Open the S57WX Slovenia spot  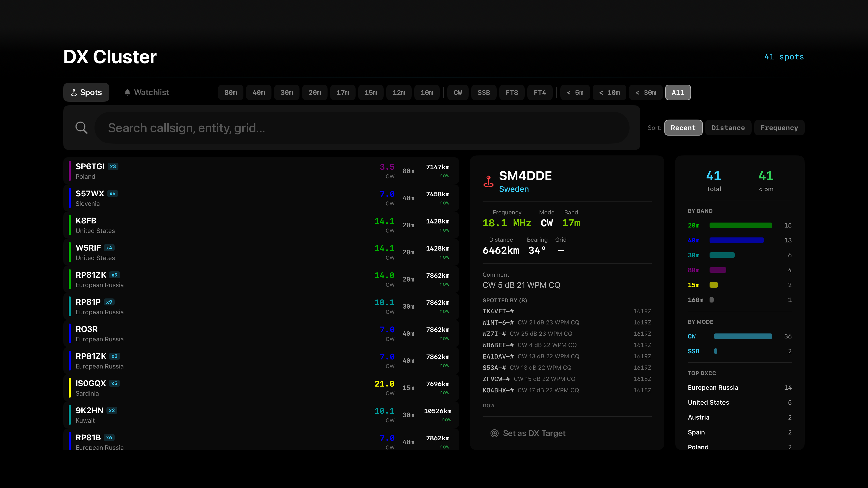coord(261,198)
